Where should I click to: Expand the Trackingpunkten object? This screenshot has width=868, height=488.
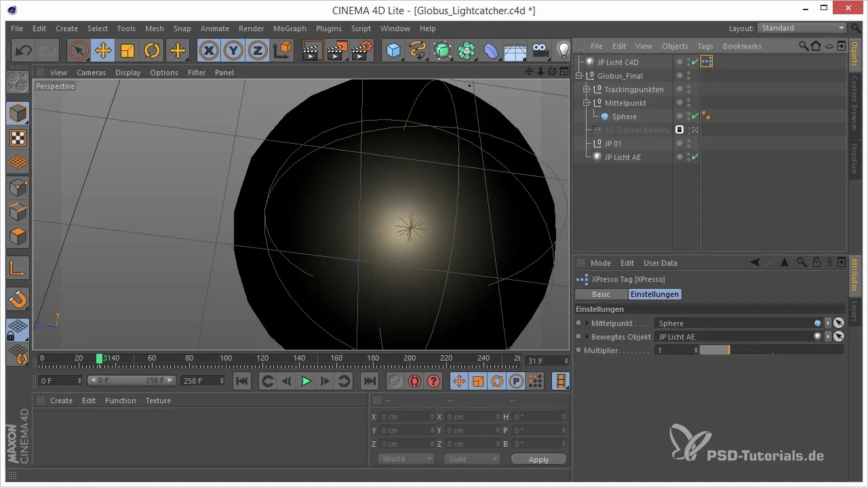[x=587, y=89]
